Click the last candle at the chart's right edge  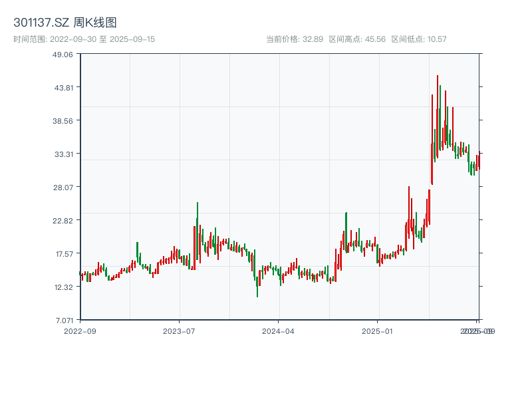click(x=479, y=160)
